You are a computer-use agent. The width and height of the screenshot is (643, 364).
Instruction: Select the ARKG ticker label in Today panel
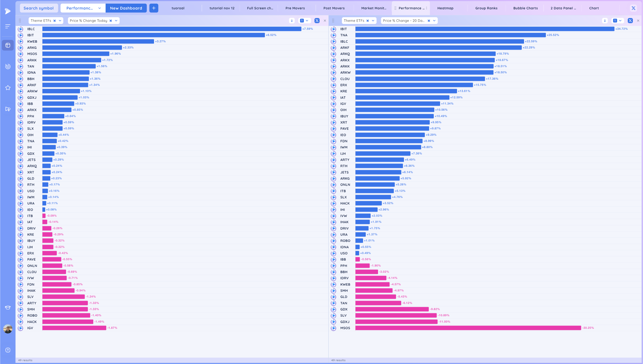pyautogui.click(x=32, y=48)
